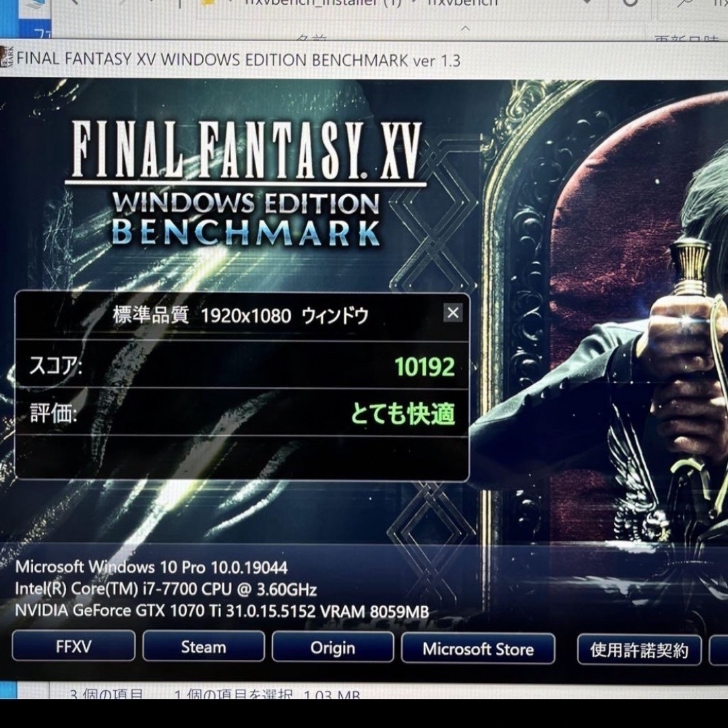This screenshot has width=728, height=728.
Task: Open the Steam store button
Action: tap(204, 646)
